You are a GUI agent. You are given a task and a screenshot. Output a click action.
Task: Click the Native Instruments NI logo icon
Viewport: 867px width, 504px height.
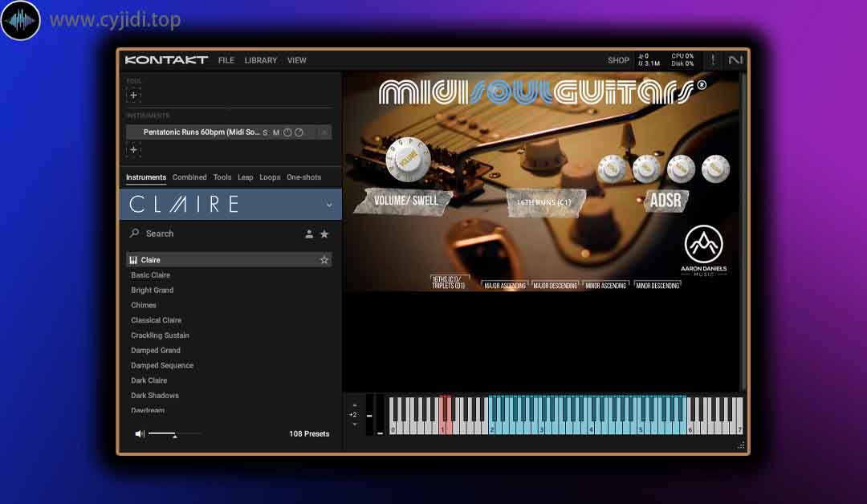(735, 60)
